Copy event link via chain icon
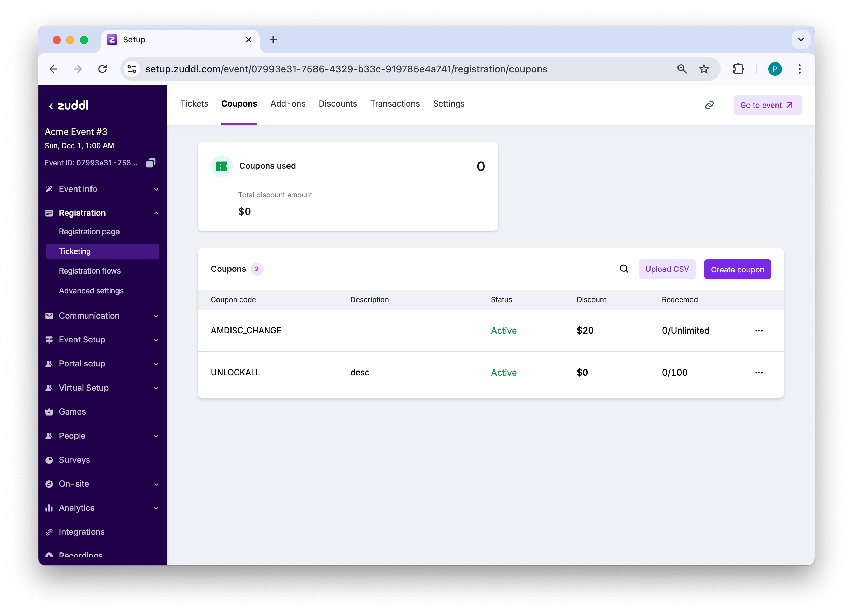The height and width of the screenshot is (616, 853). click(709, 105)
